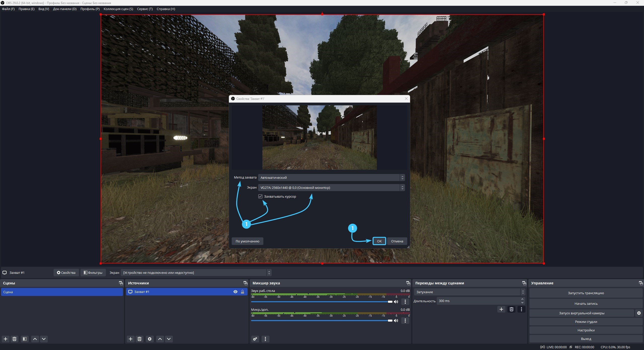Move scene up arrow in Scenes panel
This screenshot has width=644, height=350.
tap(35, 339)
